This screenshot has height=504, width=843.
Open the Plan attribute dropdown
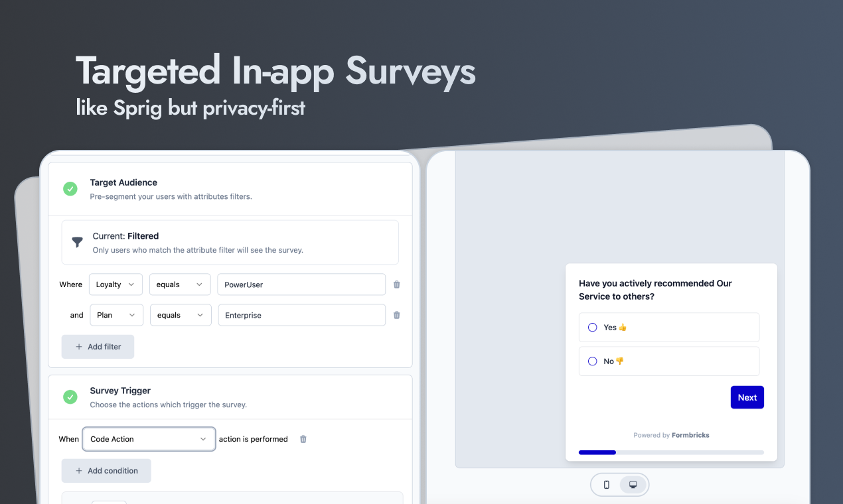[x=115, y=315]
